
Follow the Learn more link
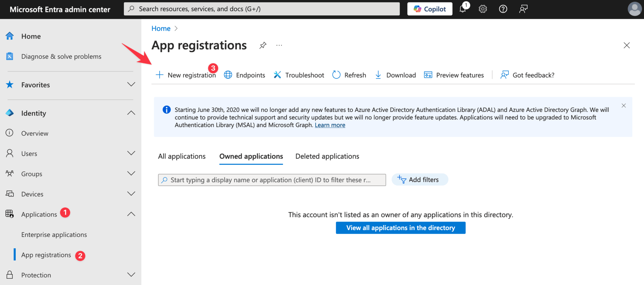[330, 125]
